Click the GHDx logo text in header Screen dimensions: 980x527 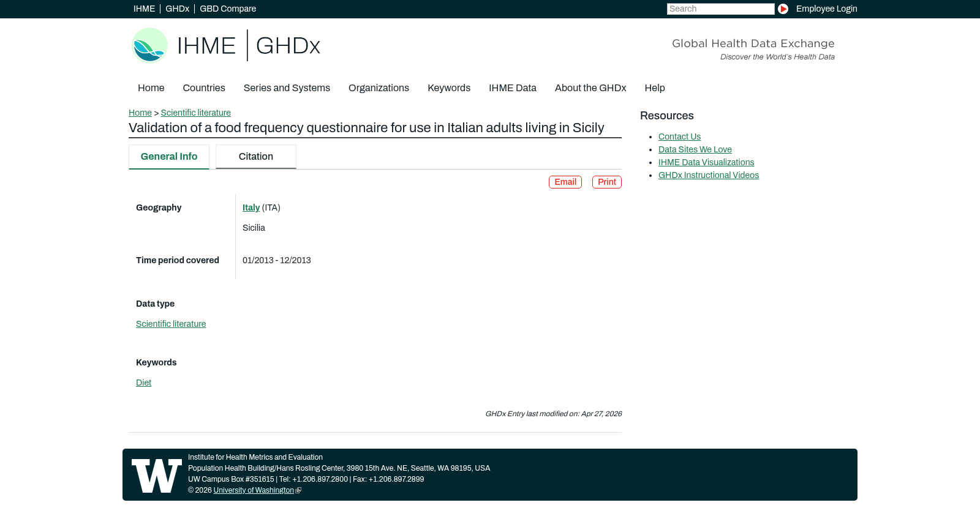(288, 46)
